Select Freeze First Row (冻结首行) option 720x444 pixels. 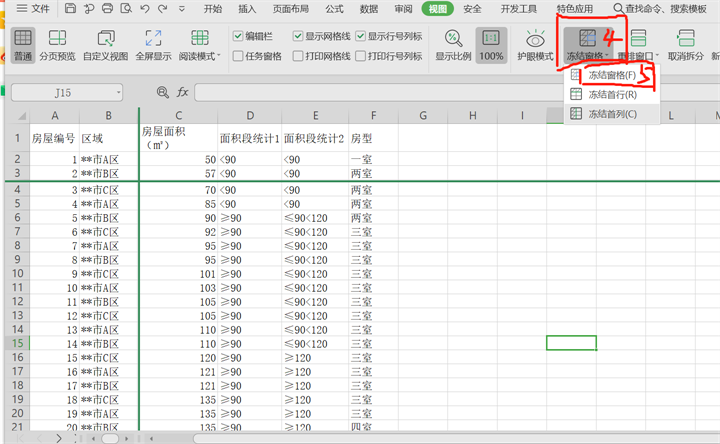611,95
